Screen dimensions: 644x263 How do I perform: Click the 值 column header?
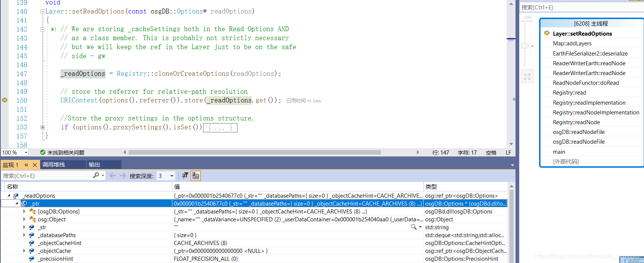(298, 186)
